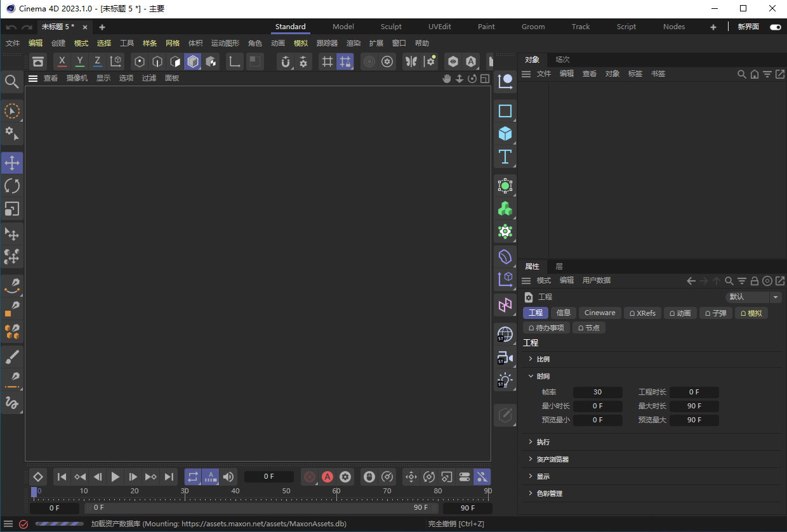The width and height of the screenshot is (787, 532).
Task: Open viewport hamburger menu
Action: tap(33, 79)
